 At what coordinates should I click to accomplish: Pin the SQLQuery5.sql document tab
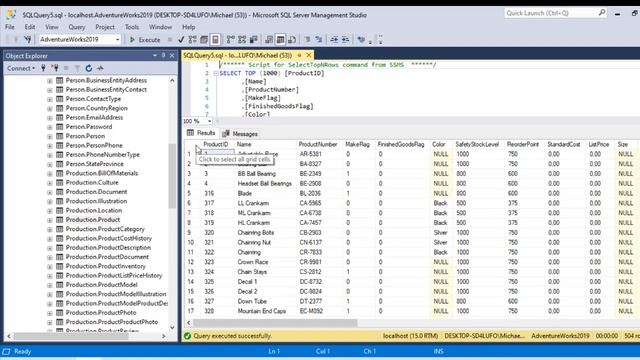[x=299, y=55]
